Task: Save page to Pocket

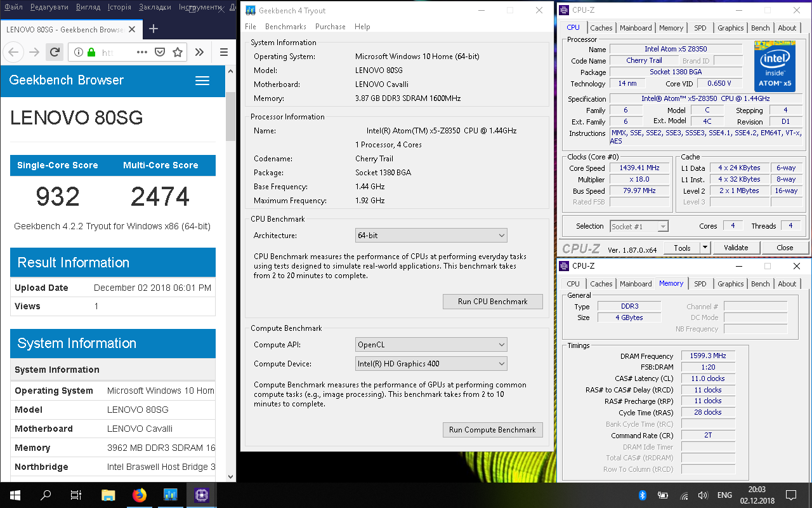Action: (160, 52)
